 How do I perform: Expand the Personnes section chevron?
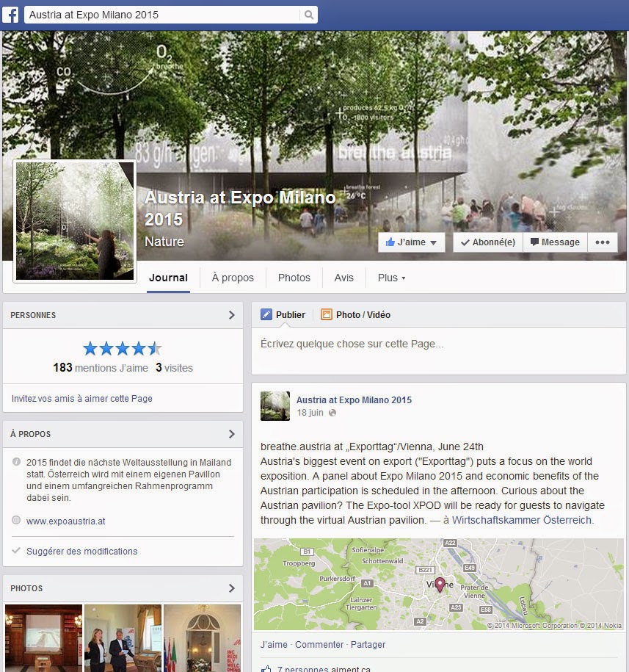[x=232, y=315]
